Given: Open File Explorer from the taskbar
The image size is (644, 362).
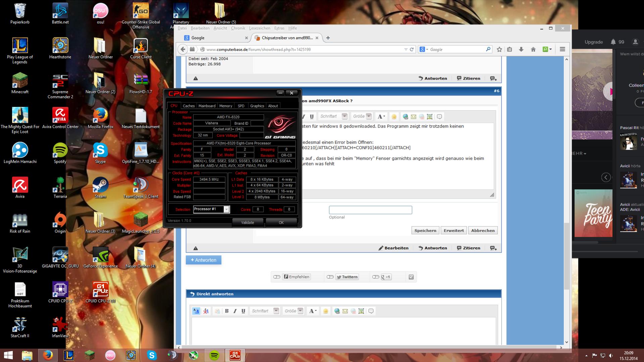Looking at the screenshot, I should point(27,355).
